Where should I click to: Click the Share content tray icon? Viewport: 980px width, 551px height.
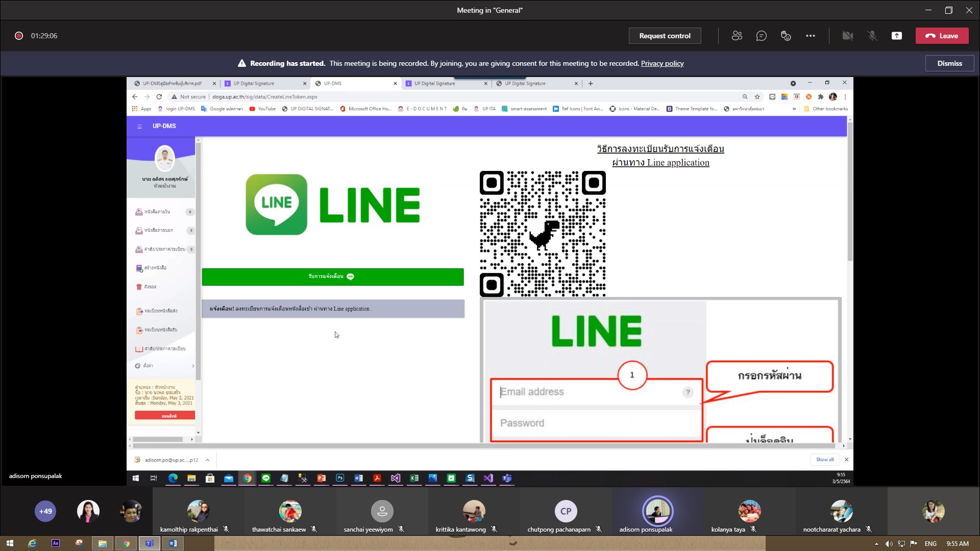point(896,36)
